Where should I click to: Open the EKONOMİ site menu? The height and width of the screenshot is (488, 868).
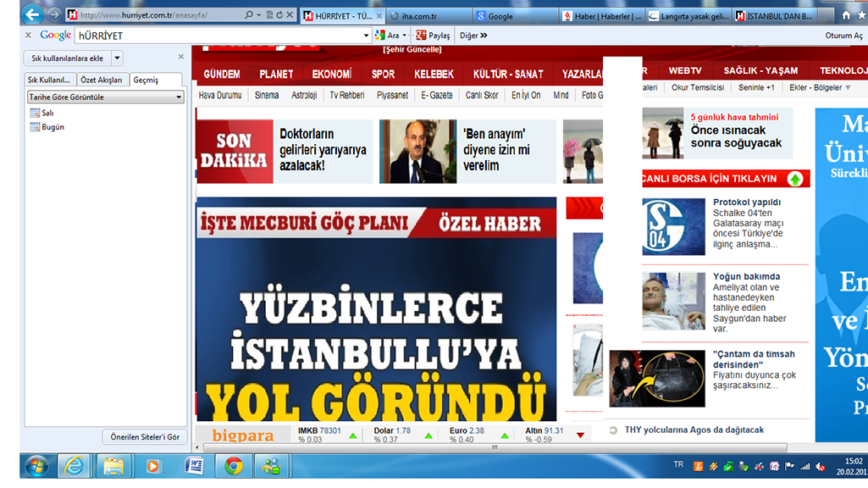pos(332,75)
